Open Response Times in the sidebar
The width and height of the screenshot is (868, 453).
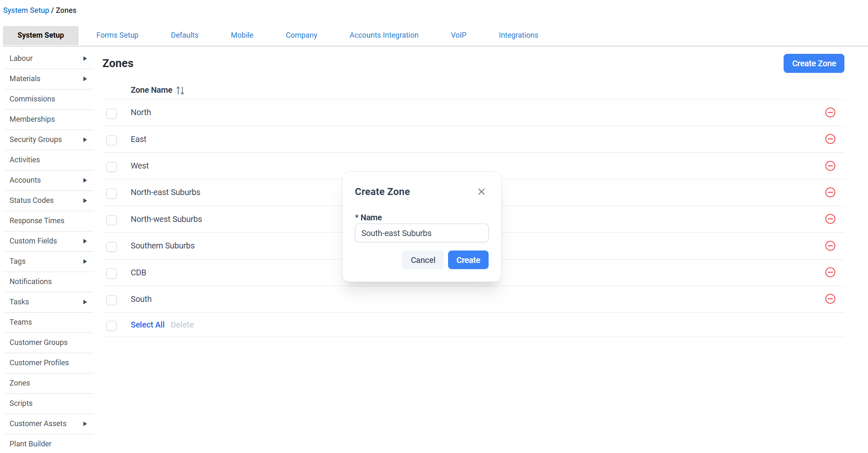tap(37, 221)
